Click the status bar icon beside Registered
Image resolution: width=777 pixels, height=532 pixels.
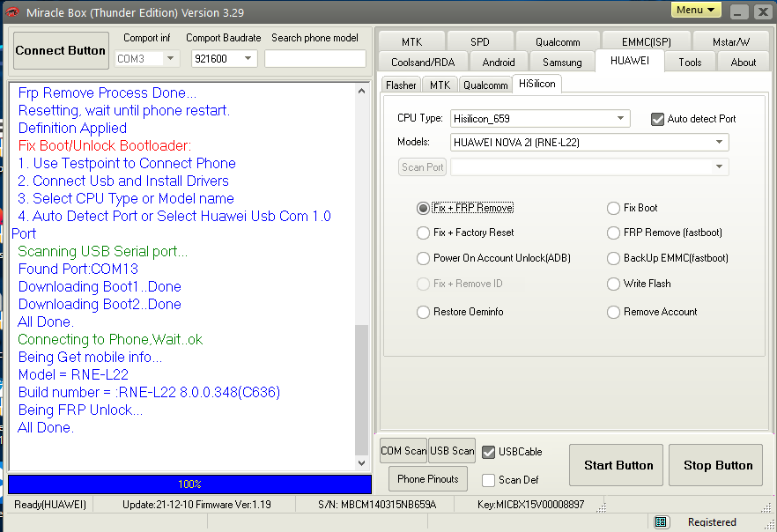pyautogui.click(x=660, y=521)
